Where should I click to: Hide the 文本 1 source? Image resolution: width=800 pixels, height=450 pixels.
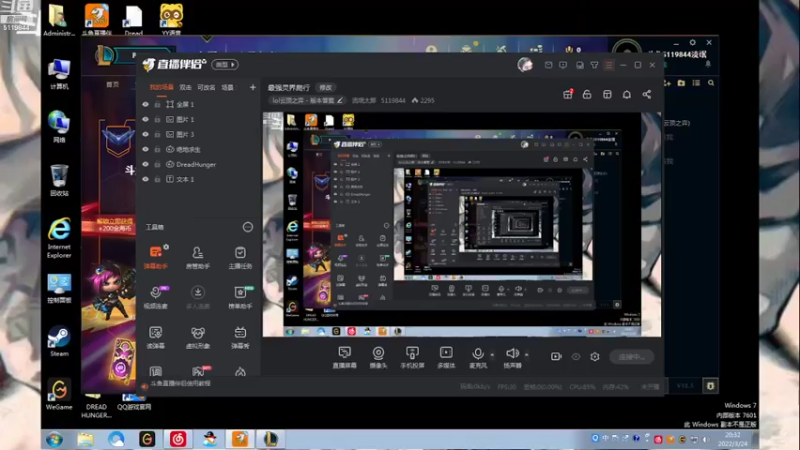click(x=145, y=179)
